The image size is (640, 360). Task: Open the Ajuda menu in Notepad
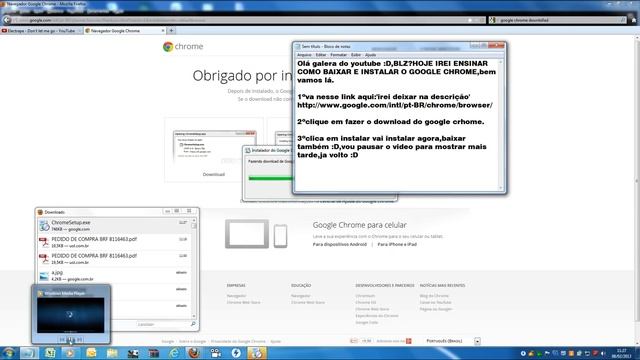(370, 55)
